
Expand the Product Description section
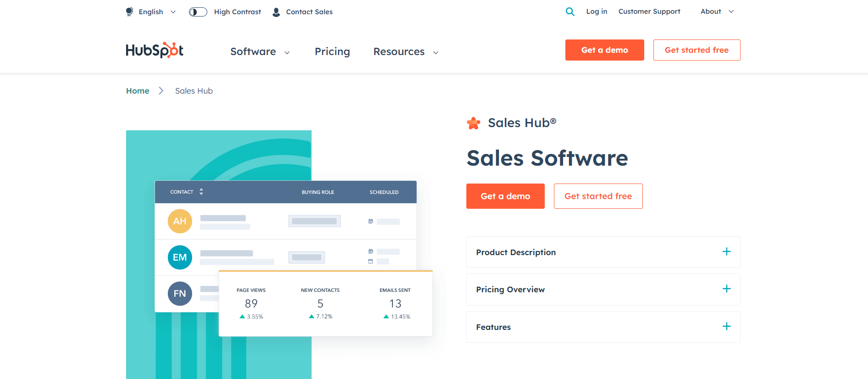(x=603, y=252)
